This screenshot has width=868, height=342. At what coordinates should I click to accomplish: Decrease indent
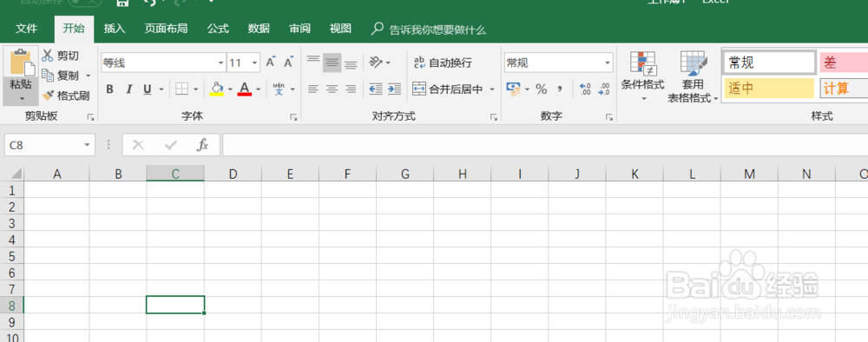[376, 89]
